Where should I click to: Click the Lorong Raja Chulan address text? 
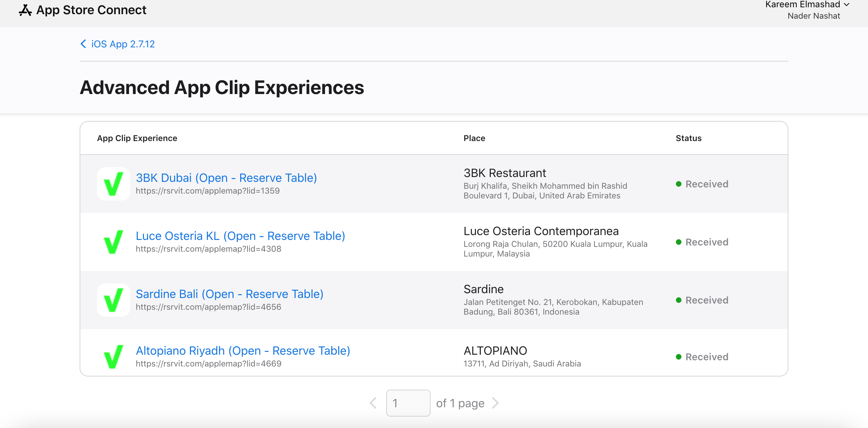(x=555, y=249)
